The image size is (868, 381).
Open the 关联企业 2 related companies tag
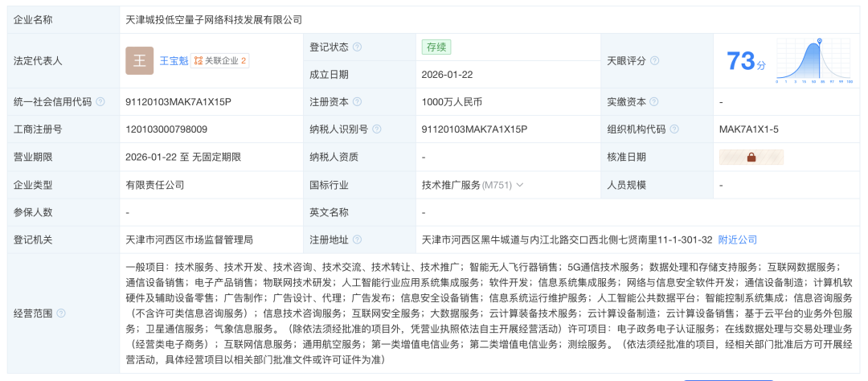click(x=220, y=61)
